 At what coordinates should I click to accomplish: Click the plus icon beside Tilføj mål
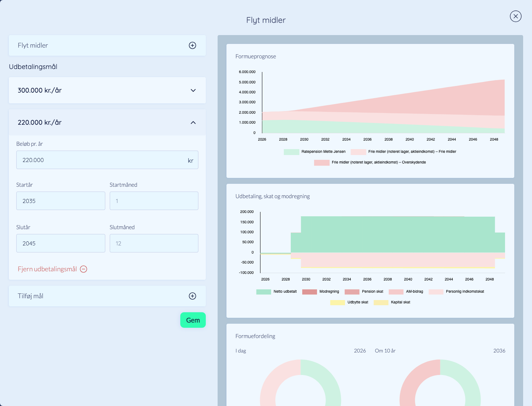[192, 296]
